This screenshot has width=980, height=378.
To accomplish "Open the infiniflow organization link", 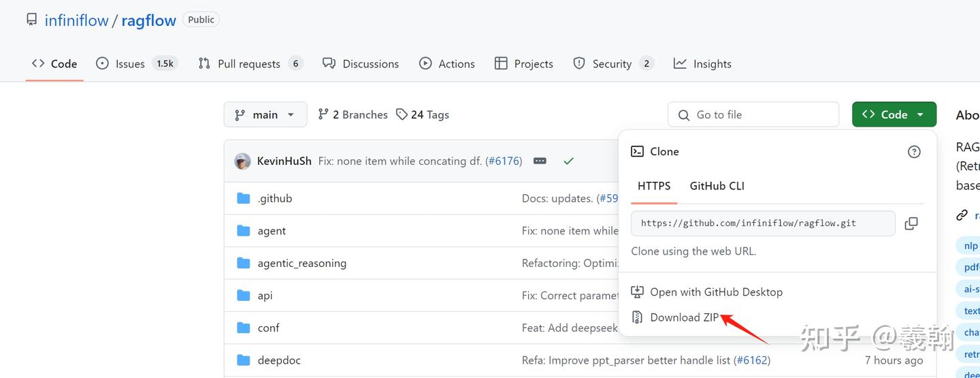I will point(76,20).
